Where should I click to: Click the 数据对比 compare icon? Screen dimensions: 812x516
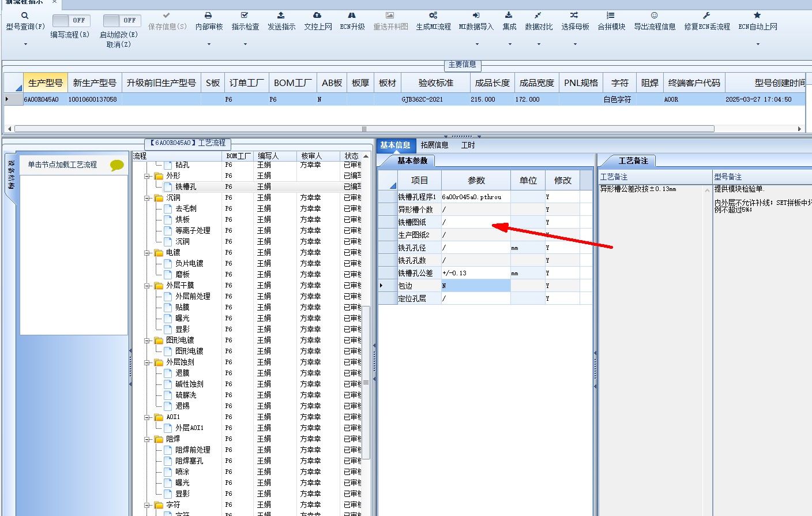coord(538,16)
